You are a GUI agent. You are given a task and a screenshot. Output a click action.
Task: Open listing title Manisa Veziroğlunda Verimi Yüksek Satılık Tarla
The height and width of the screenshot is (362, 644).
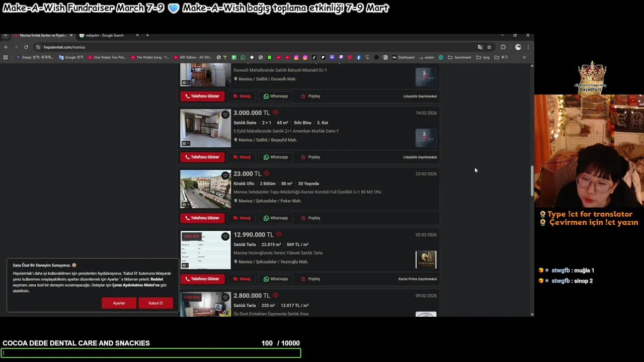[278, 253]
